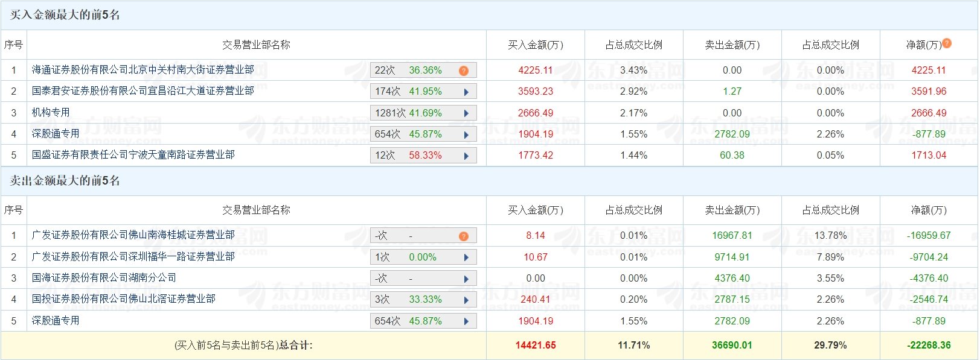Open 海通证券北京中关村南大街证券营业部 link

coord(143,70)
